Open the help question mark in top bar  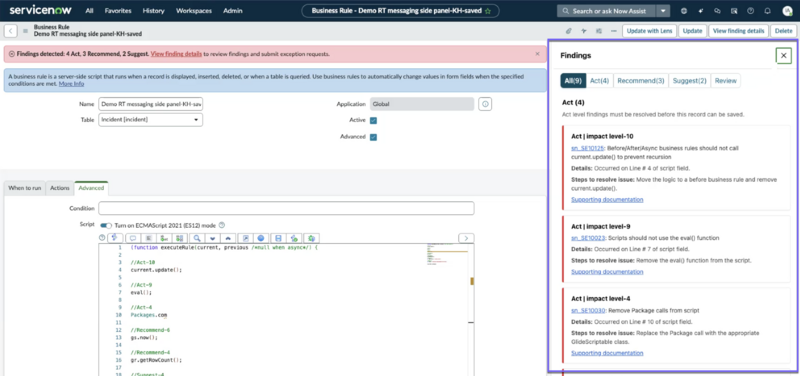[x=751, y=11]
